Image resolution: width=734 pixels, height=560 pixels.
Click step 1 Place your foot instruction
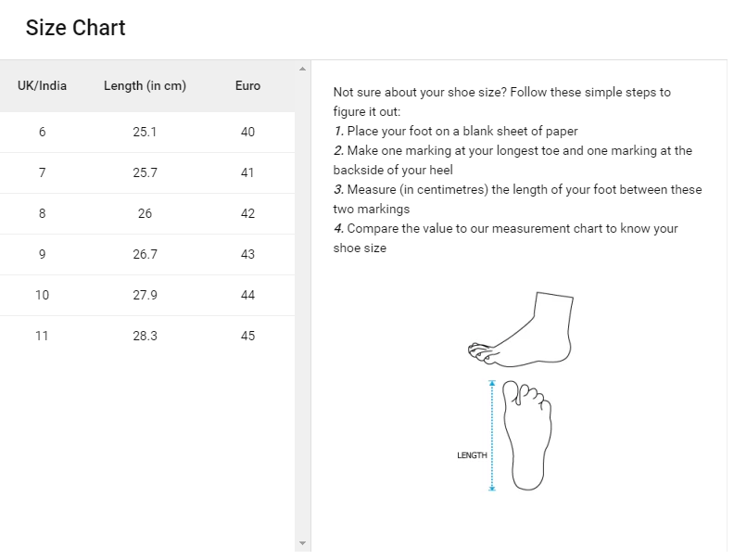click(x=455, y=131)
